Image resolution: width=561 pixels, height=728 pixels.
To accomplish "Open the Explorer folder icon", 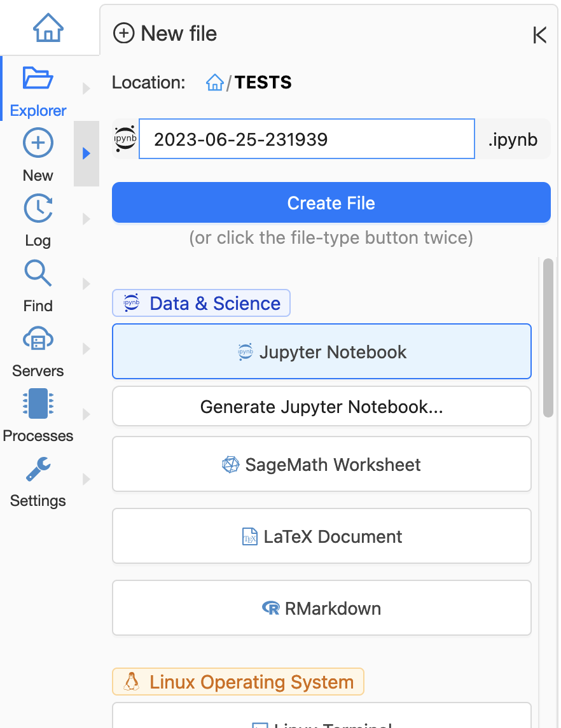I will 38,78.
